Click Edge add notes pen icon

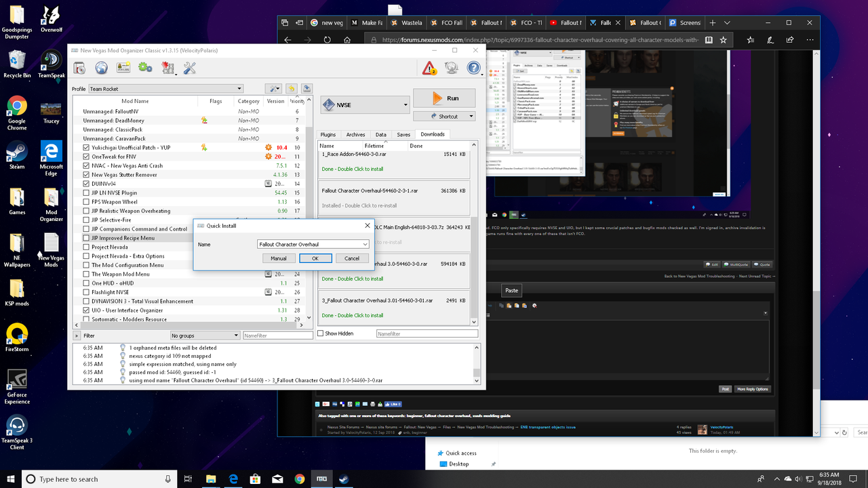coord(771,40)
